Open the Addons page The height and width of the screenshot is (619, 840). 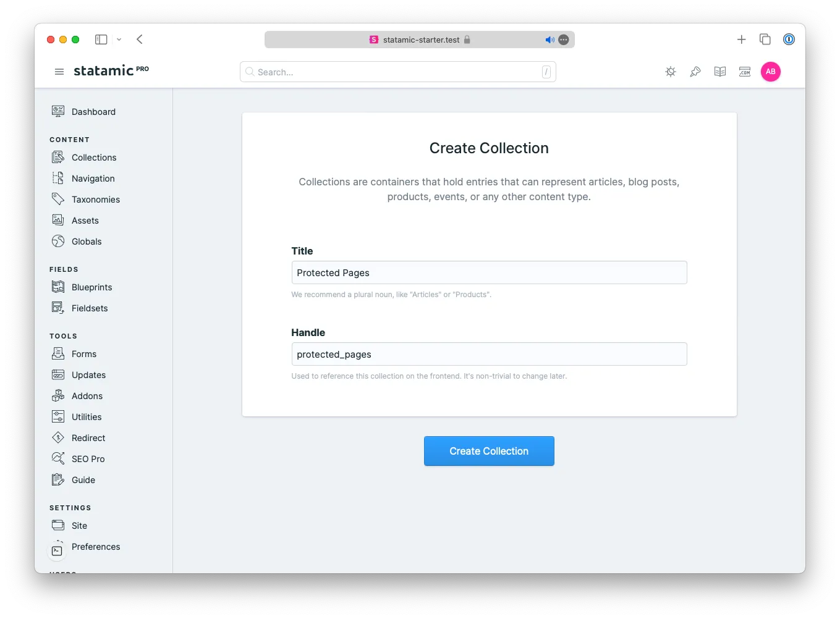point(87,396)
